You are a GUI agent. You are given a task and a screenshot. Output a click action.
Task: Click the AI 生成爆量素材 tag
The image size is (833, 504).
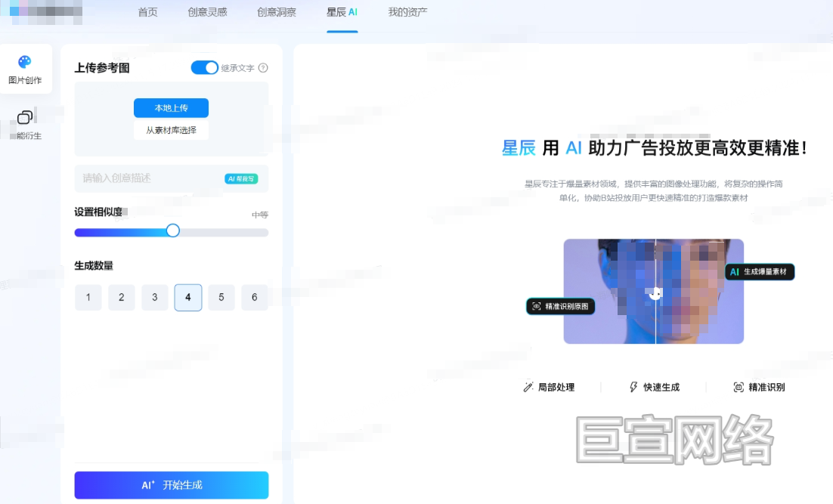(760, 271)
